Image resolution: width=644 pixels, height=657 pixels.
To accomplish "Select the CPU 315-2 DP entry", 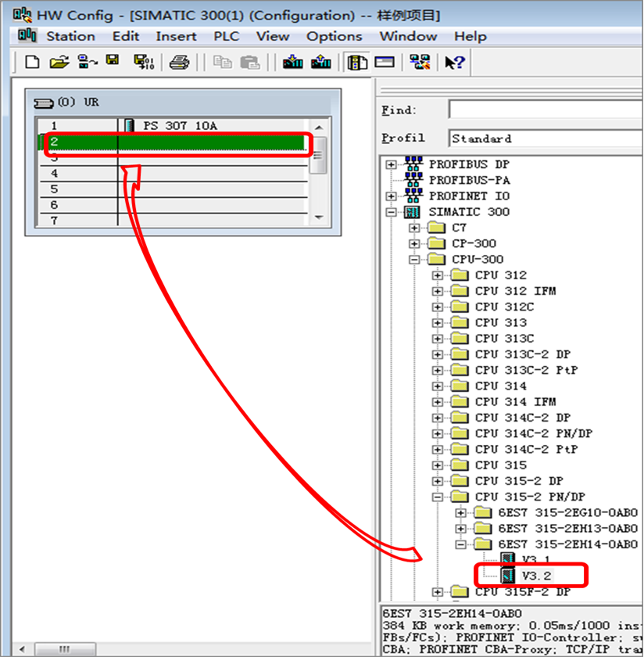I will click(x=519, y=481).
